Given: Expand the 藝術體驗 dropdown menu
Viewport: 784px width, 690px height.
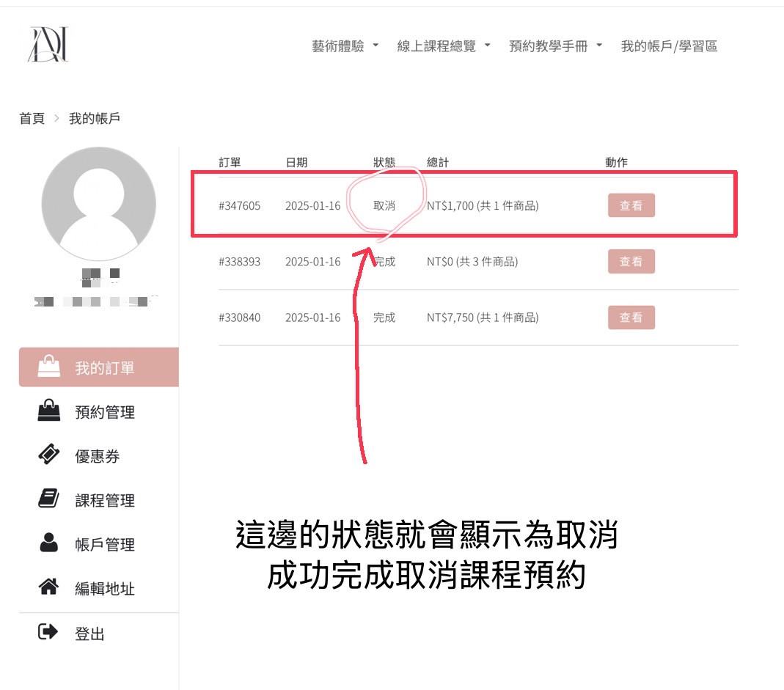Looking at the screenshot, I should [x=345, y=46].
